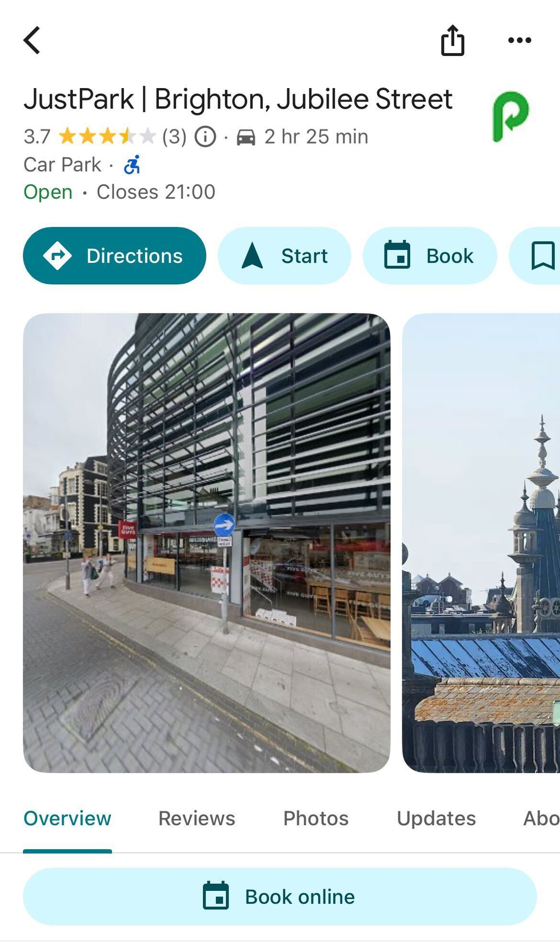
Task: Tap Start to begin navigation
Action: [x=285, y=256]
